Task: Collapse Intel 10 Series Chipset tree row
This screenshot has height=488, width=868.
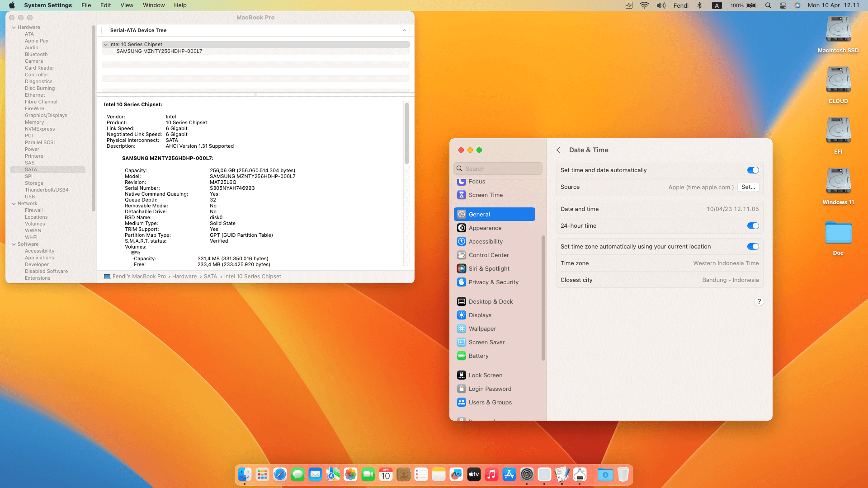Action: 105,45
